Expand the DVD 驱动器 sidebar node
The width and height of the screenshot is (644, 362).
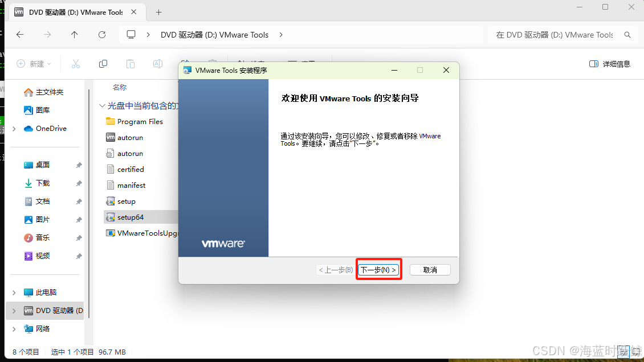pyautogui.click(x=14, y=311)
